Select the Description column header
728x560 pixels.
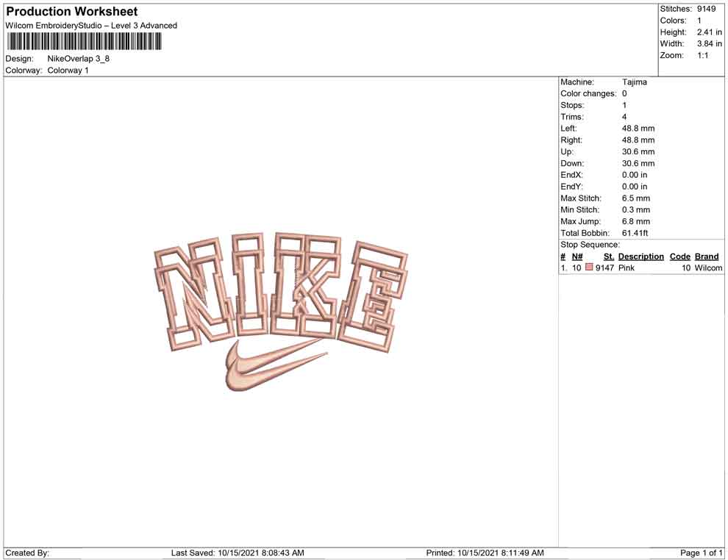[641, 256]
